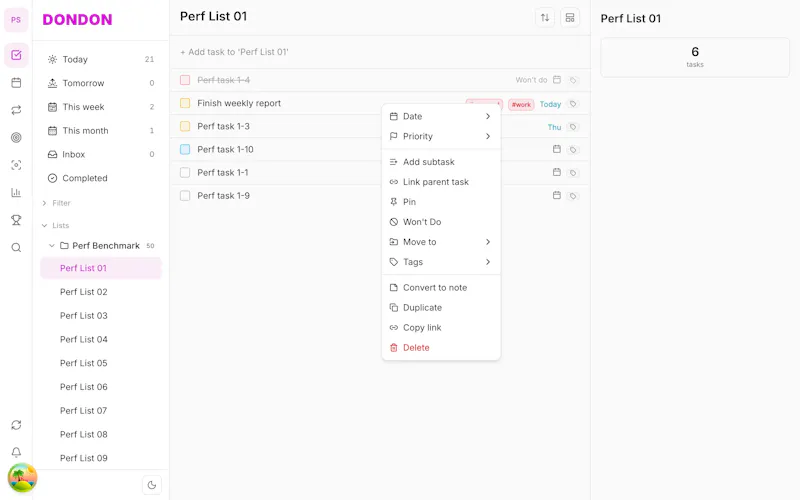Collapse the Perf Benchmark folder
The image size is (800, 500).
click(x=52, y=245)
